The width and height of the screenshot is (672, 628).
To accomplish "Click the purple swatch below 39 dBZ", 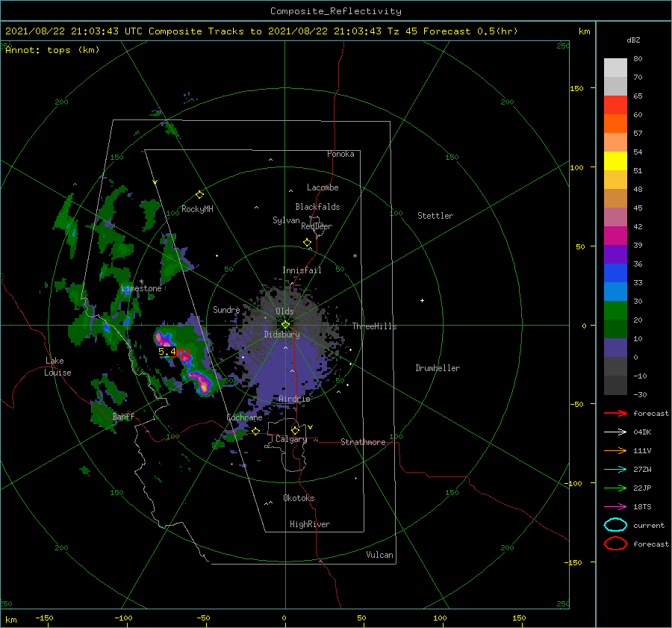I will coord(615,255).
